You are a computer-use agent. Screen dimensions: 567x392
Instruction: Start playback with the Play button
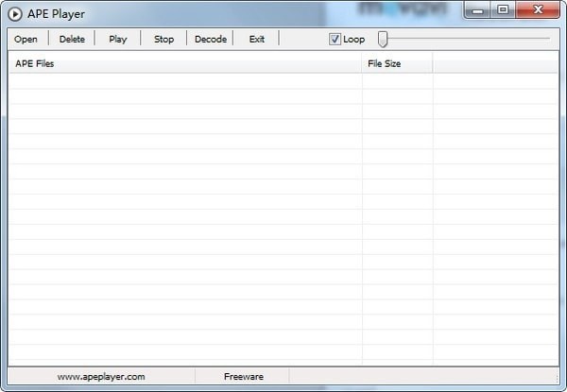[118, 39]
